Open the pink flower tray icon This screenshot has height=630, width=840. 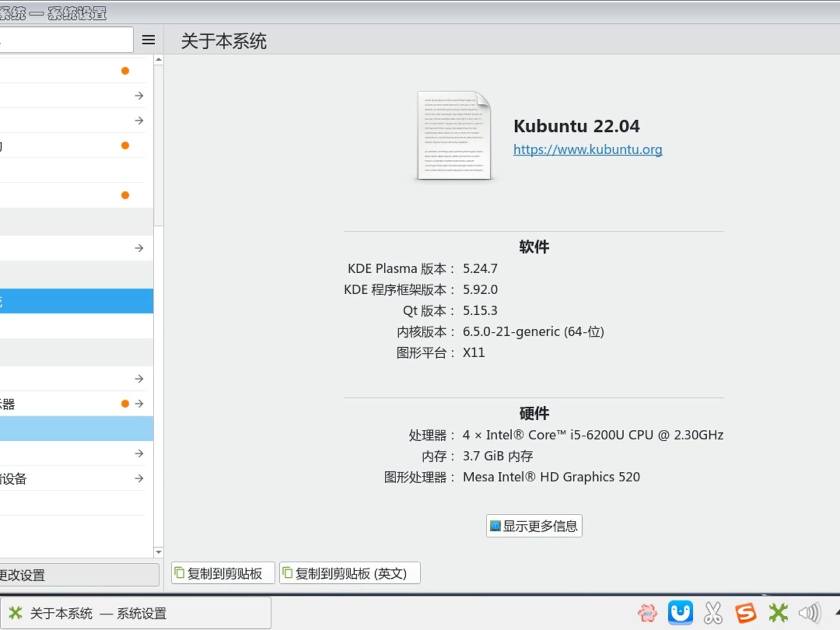click(x=647, y=613)
